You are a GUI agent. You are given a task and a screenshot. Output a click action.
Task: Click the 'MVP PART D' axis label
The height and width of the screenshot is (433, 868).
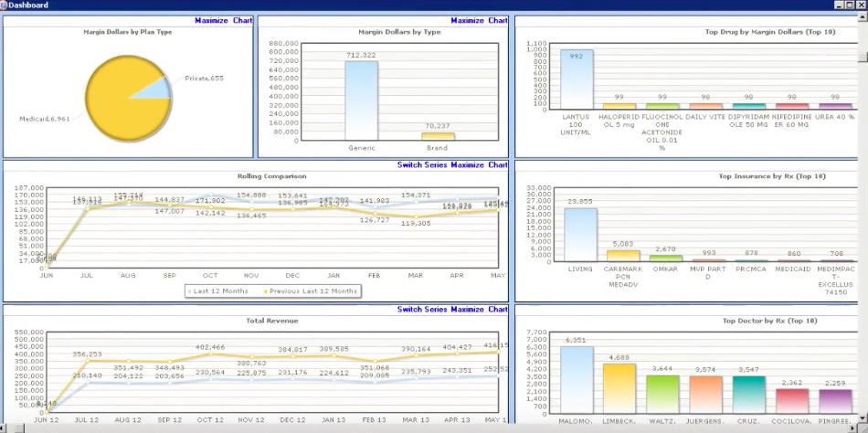click(709, 272)
